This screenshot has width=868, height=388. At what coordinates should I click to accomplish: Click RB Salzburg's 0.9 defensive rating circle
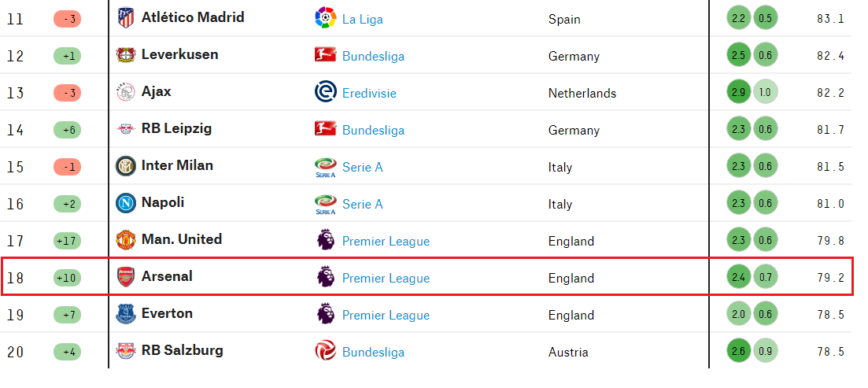click(765, 352)
